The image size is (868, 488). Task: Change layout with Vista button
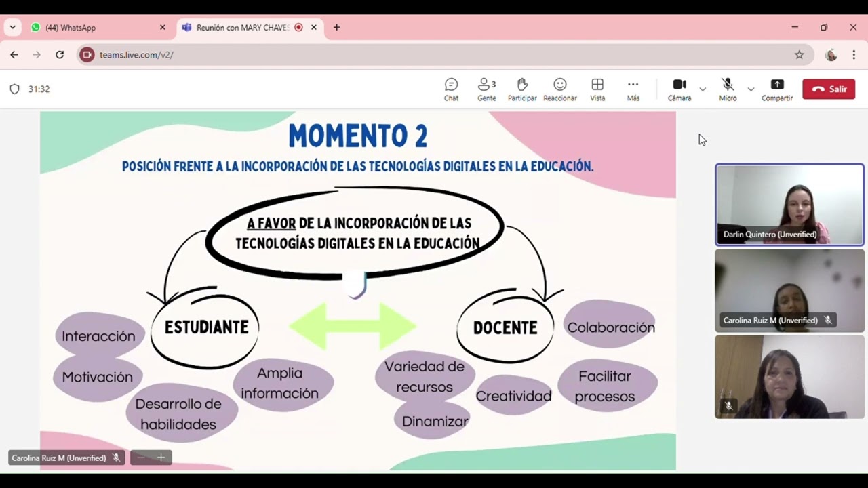597,89
